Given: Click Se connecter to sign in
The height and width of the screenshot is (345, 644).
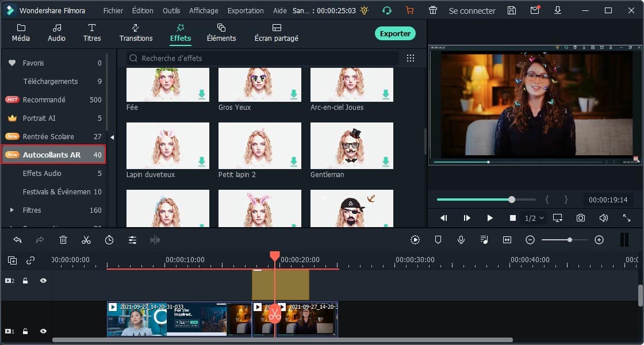Looking at the screenshot, I should 471,10.
